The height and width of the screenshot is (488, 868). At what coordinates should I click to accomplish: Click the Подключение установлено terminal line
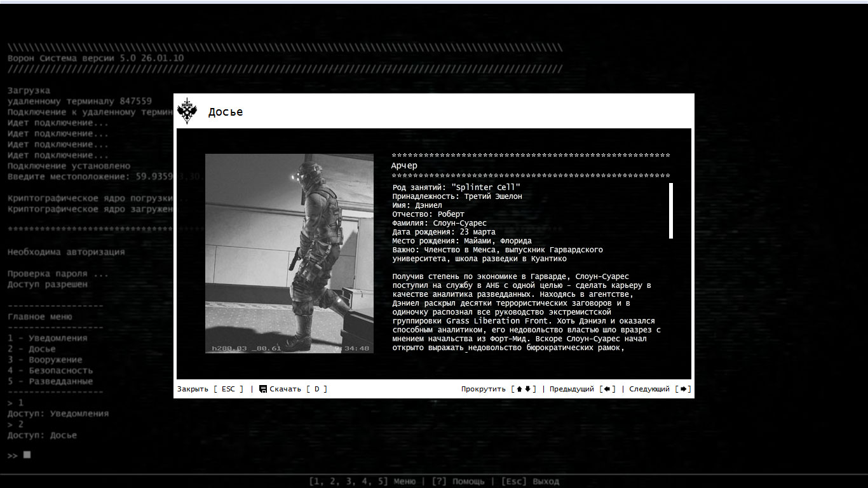click(69, 166)
